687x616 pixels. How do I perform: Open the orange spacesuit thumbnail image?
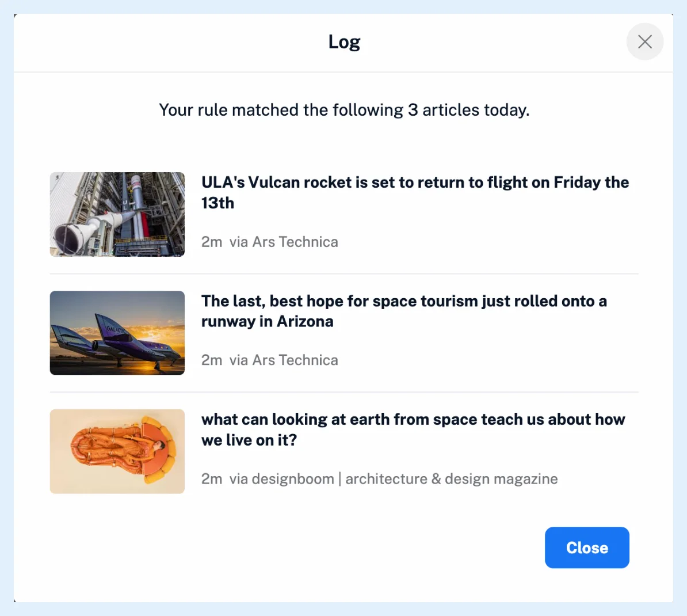[x=117, y=451]
